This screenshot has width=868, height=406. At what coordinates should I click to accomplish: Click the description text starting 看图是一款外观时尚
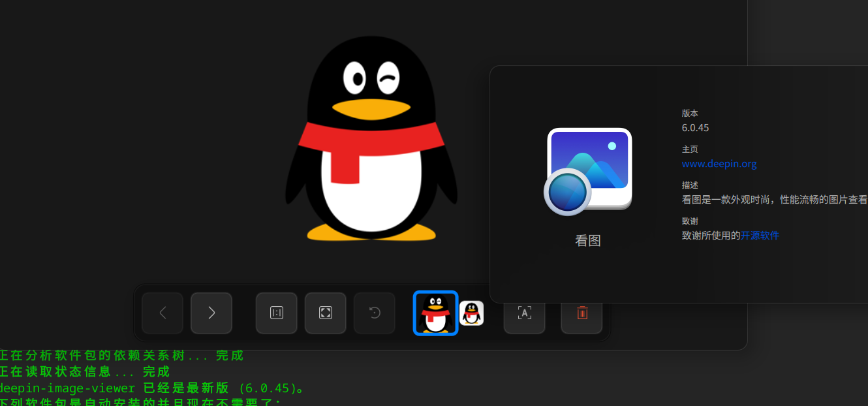pyautogui.click(x=775, y=200)
